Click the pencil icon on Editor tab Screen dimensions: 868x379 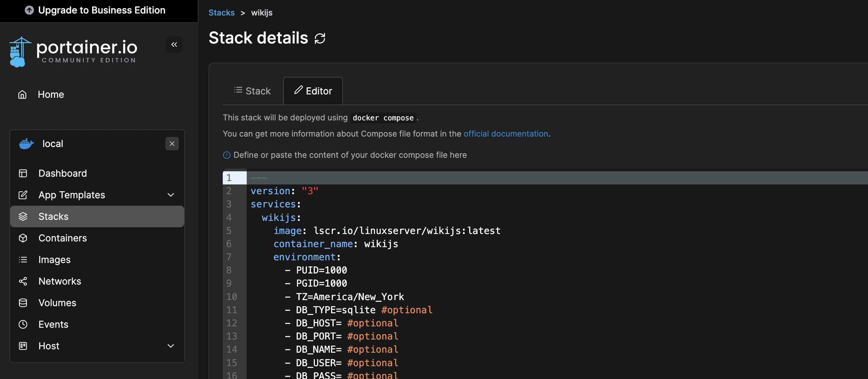298,90
